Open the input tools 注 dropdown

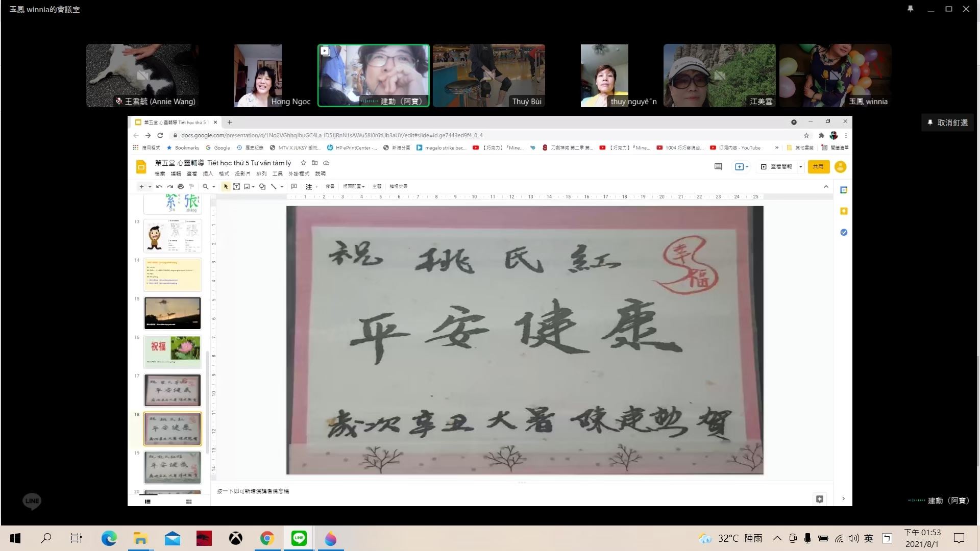coord(311,187)
